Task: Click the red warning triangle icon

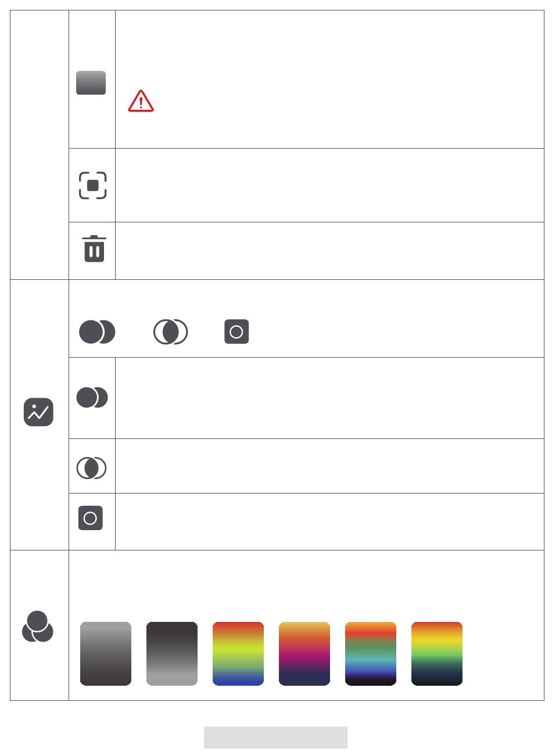Action: pyautogui.click(x=141, y=101)
